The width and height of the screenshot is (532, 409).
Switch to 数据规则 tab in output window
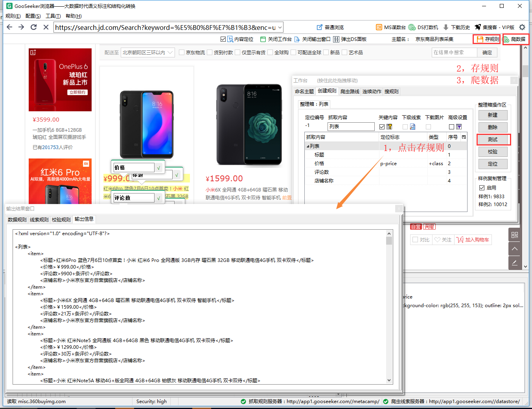click(x=17, y=219)
